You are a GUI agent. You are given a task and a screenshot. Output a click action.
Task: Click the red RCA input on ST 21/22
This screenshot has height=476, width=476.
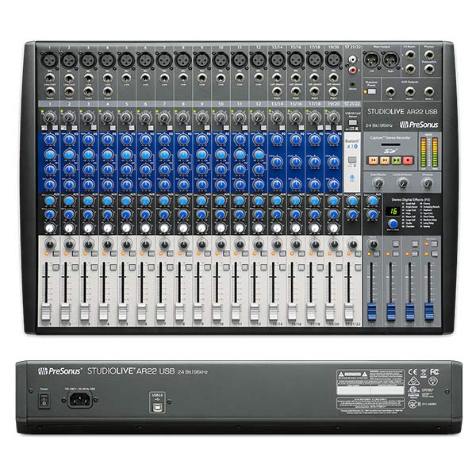click(352, 71)
